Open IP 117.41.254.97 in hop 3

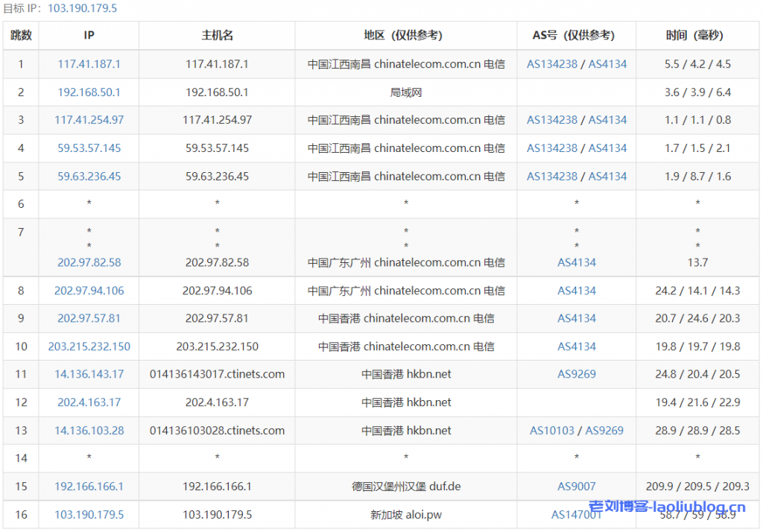point(89,120)
